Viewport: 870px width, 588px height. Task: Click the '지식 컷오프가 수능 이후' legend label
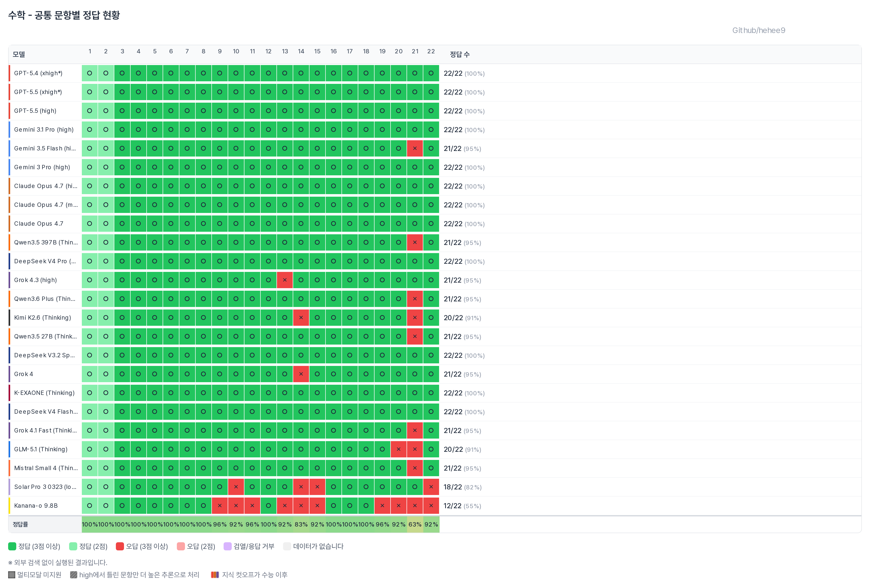pyautogui.click(x=255, y=575)
